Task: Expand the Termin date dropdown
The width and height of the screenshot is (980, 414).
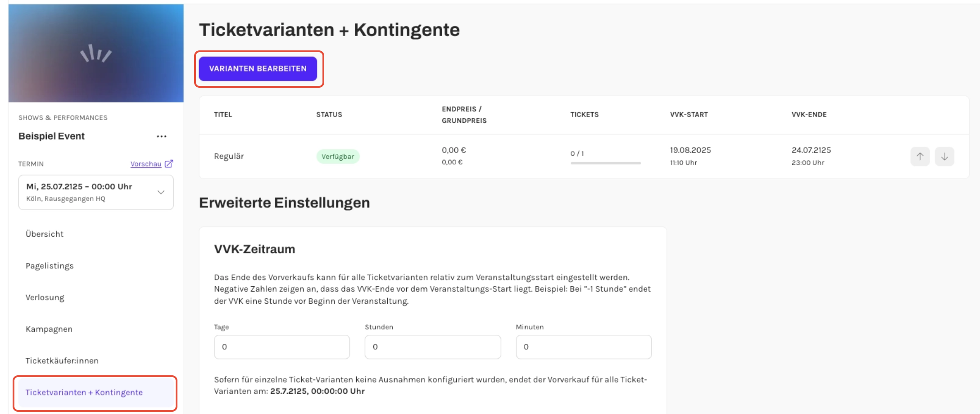Action: (96, 192)
